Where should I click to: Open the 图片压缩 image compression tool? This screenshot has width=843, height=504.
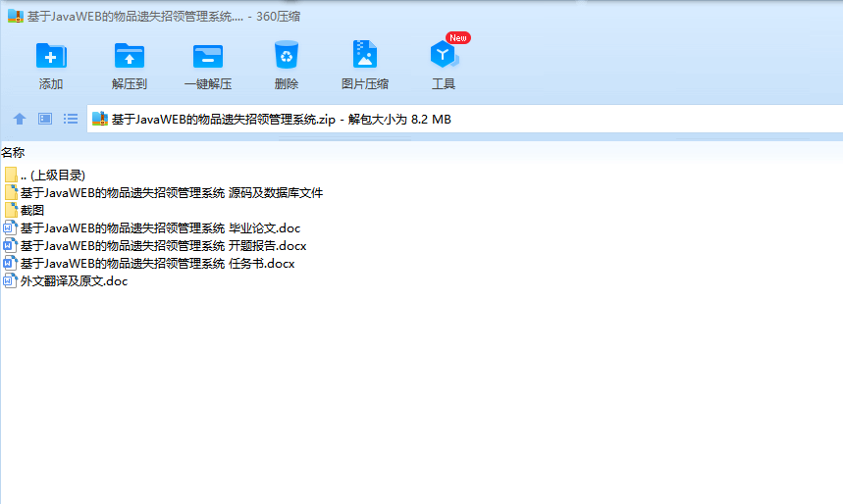(x=365, y=54)
